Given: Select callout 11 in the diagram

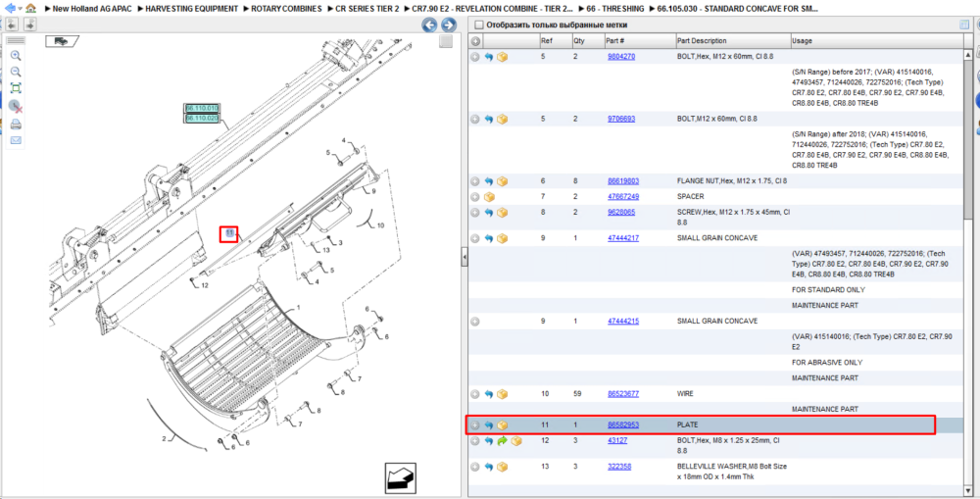Looking at the screenshot, I should point(228,234).
